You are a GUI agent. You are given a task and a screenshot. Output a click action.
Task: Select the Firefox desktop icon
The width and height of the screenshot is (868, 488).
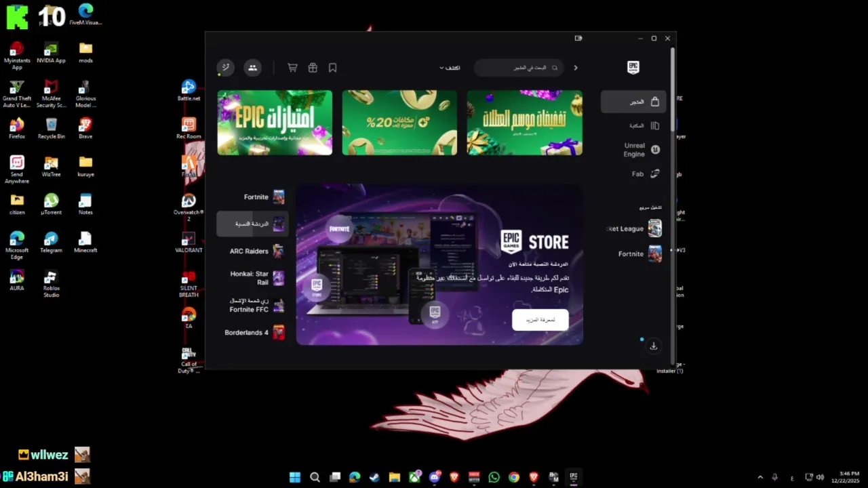click(17, 129)
